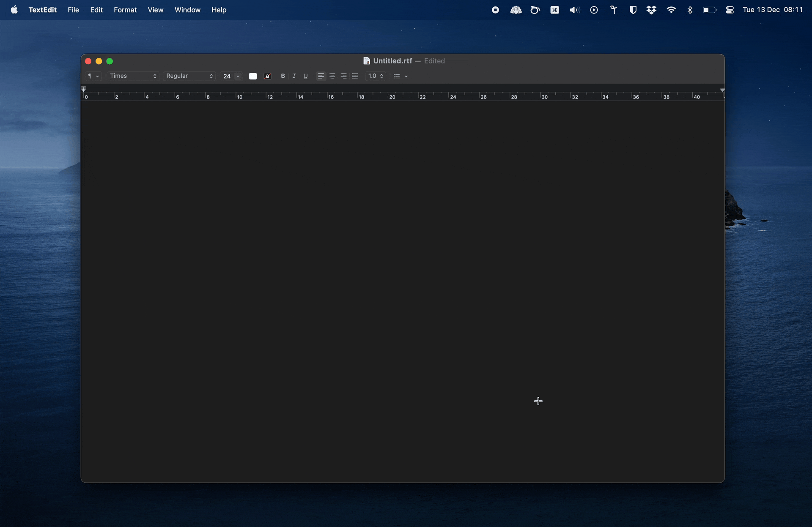Viewport: 812px width, 527px height.
Task: Open the Wi-Fi menu
Action: 671,10
